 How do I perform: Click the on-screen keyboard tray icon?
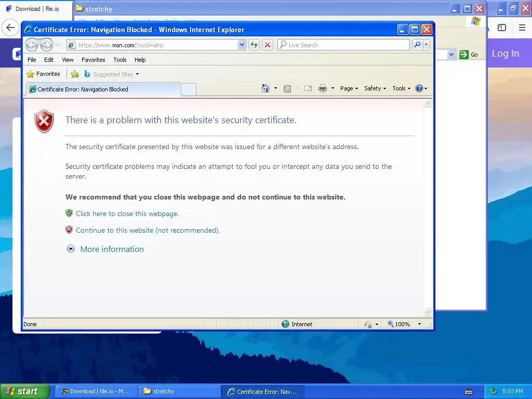(x=469, y=392)
